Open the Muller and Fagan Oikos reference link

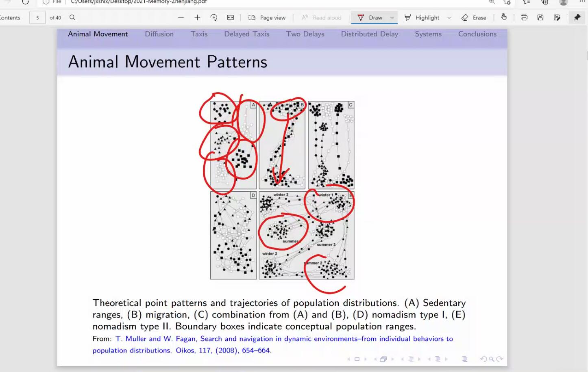tap(284, 339)
